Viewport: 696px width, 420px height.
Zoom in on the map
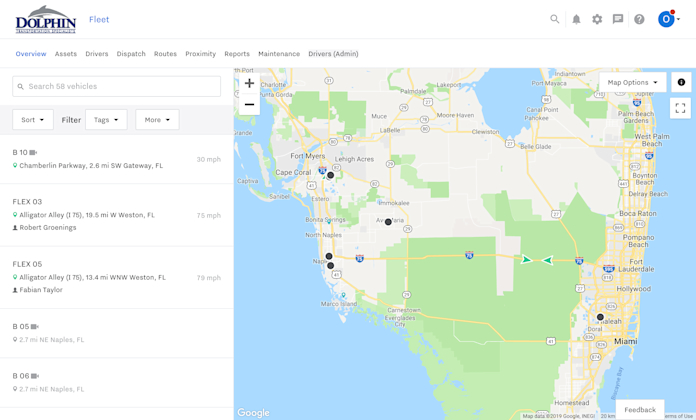pyautogui.click(x=249, y=83)
